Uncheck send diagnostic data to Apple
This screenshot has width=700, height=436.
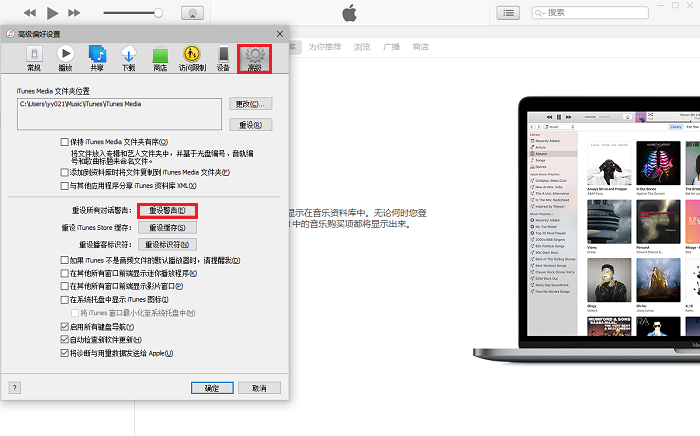pyautogui.click(x=64, y=353)
